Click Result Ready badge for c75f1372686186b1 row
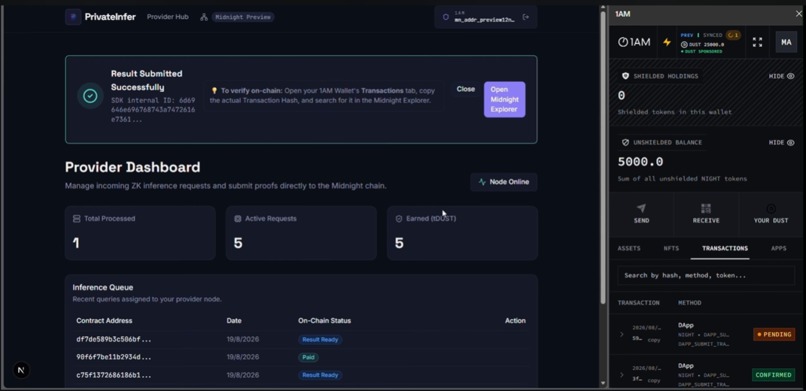This screenshot has height=391, width=806. tap(320, 375)
